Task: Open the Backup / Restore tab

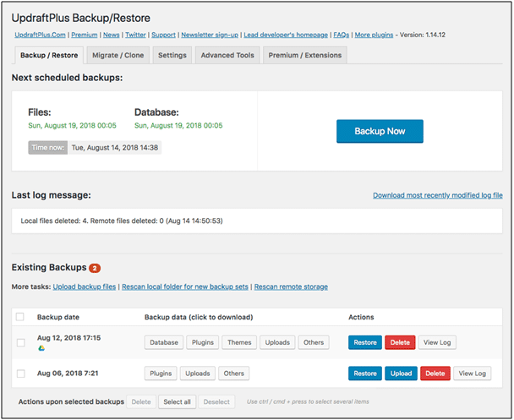Action: [49, 55]
